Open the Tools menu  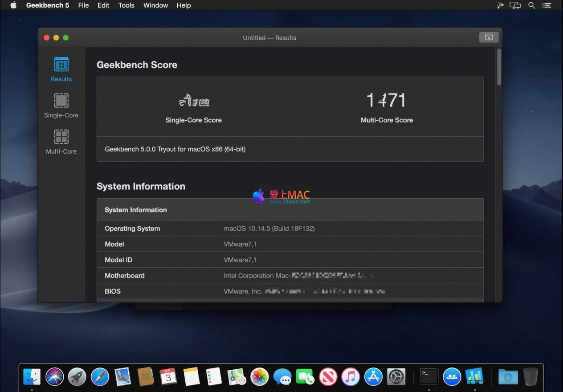[126, 5]
